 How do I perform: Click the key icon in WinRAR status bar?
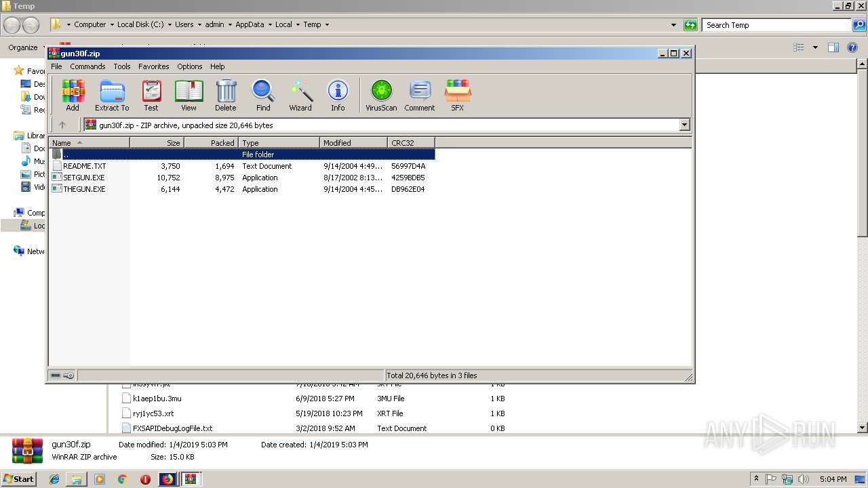click(x=68, y=375)
